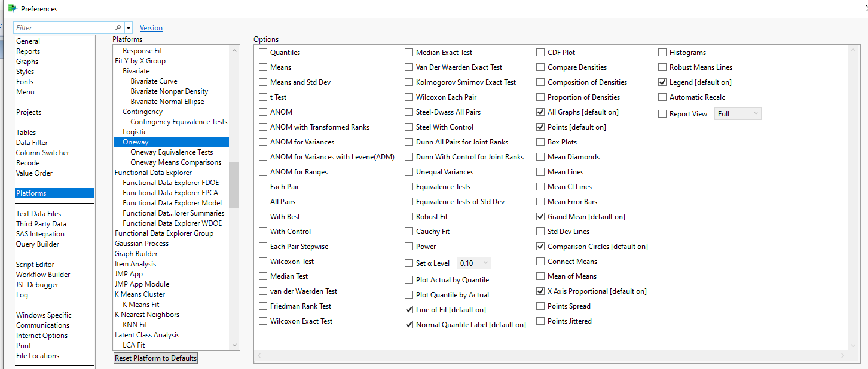Switch to the Tables preferences category
Viewport: 868px width, 369px height.
[x=26, y=133]
